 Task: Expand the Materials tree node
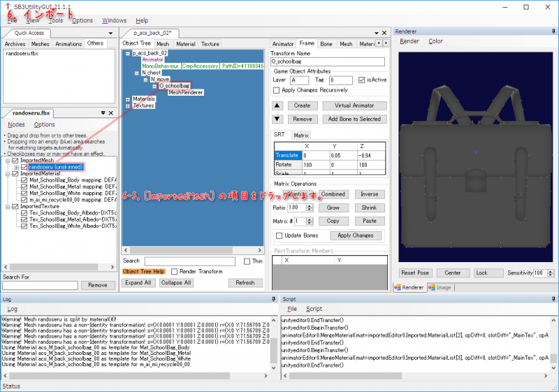click(128, 99)
